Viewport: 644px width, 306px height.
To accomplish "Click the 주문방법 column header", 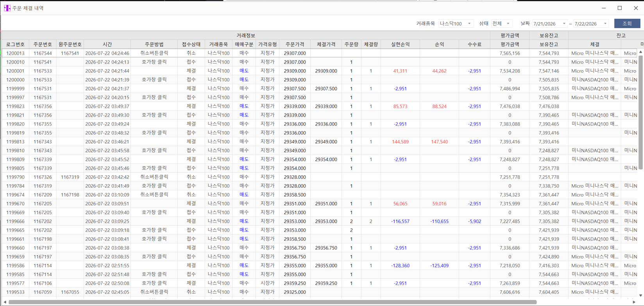I will tap(154, 44).
